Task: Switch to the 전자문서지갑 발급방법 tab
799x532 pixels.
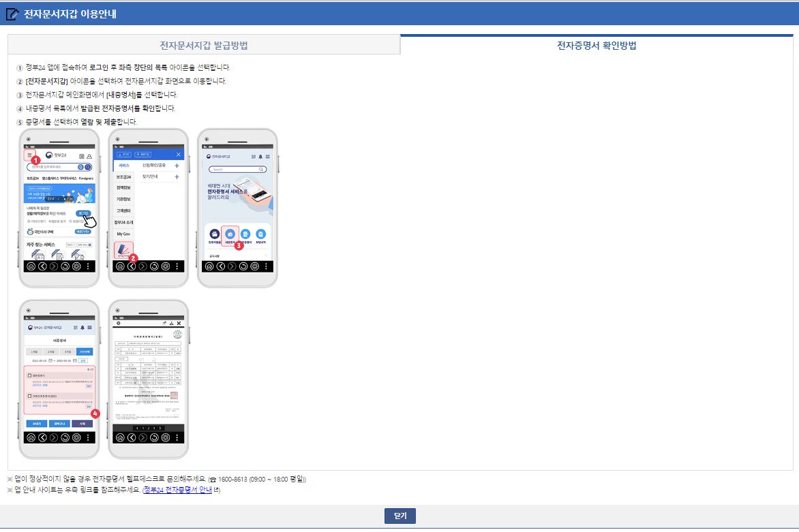Action: click(203, 44)
